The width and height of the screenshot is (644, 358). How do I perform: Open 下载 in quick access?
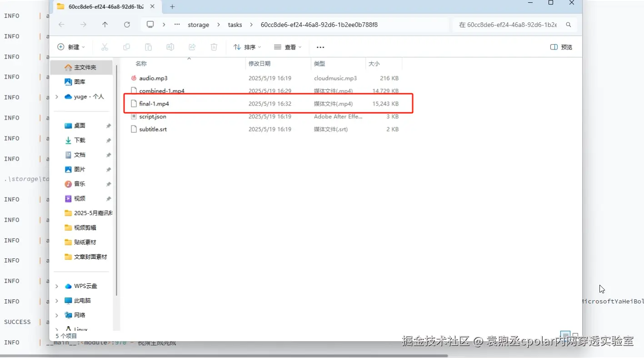pyautogui.click(x=80, y=140)
